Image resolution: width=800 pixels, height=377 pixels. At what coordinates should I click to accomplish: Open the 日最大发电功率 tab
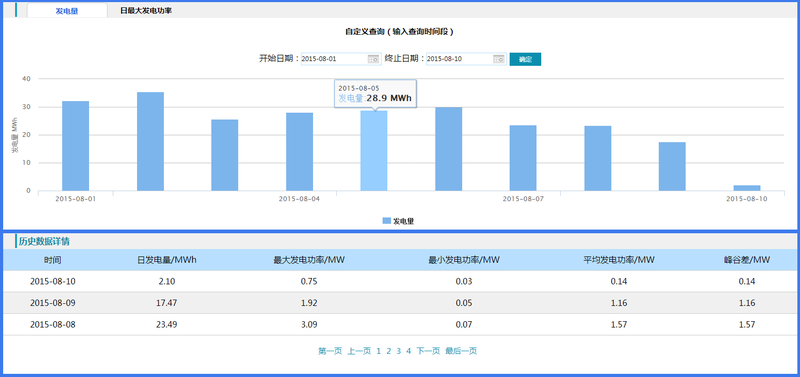click(x=145, y=10)
